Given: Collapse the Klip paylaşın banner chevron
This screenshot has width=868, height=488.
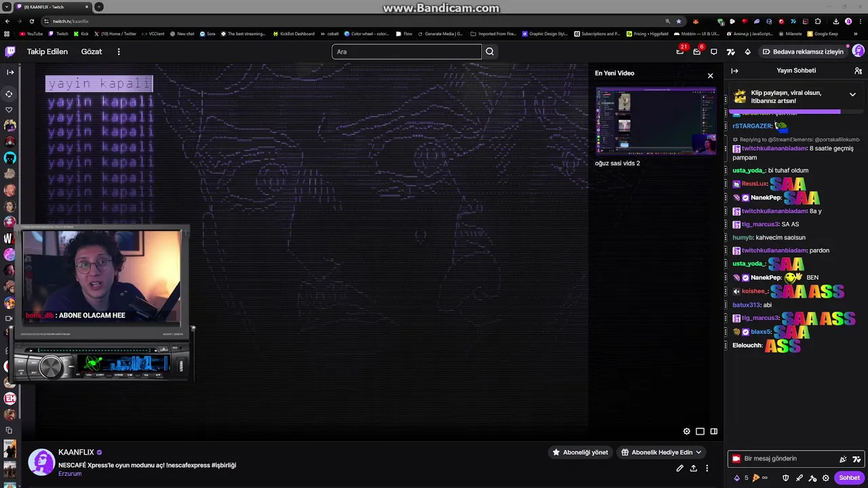Looking at the screenshot, I should pos(852,94).
